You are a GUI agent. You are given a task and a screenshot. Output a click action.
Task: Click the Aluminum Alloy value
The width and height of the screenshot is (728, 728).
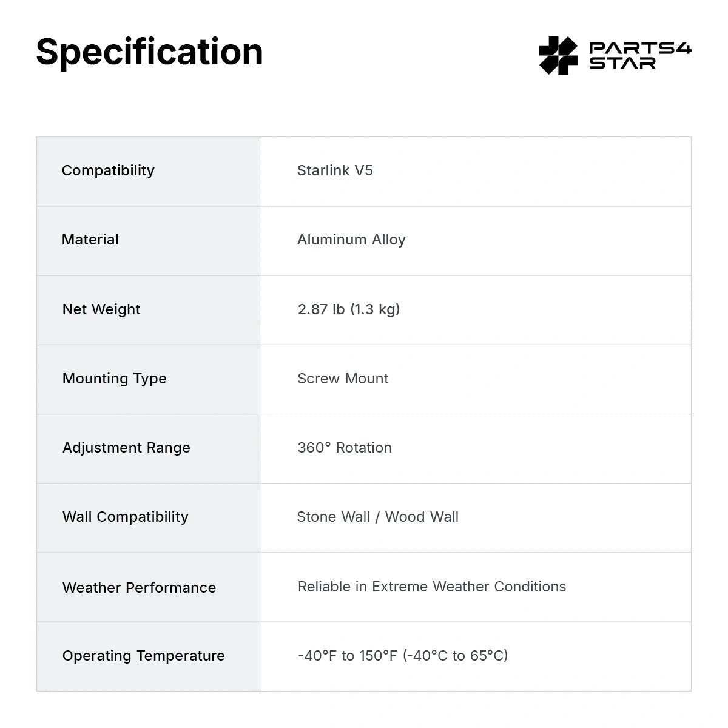(x=351, y=240)
